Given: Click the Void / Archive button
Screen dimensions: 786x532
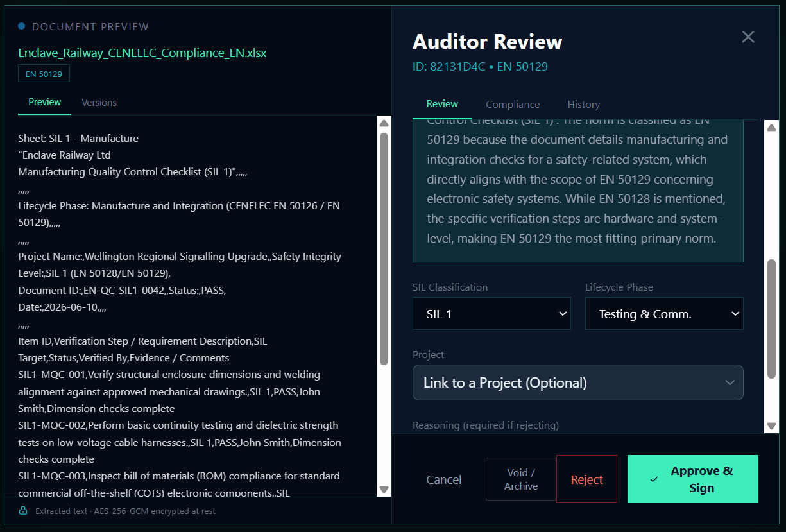Looking at the screenshot, I should (x=521, y=479).
